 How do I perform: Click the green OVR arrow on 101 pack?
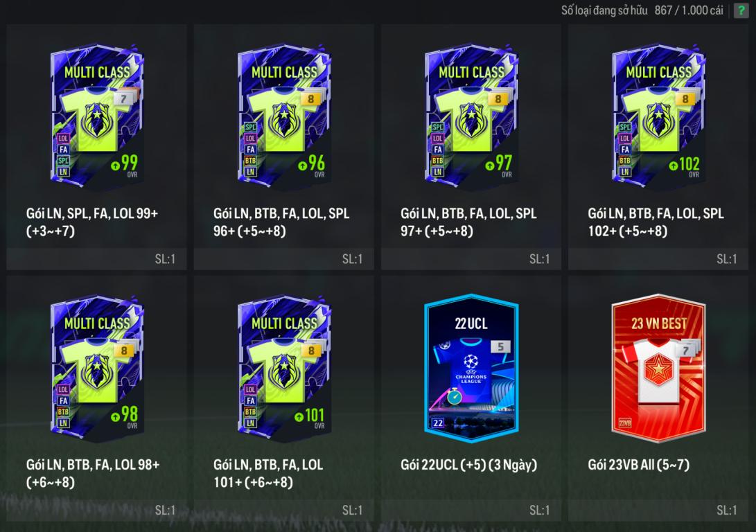299,416
